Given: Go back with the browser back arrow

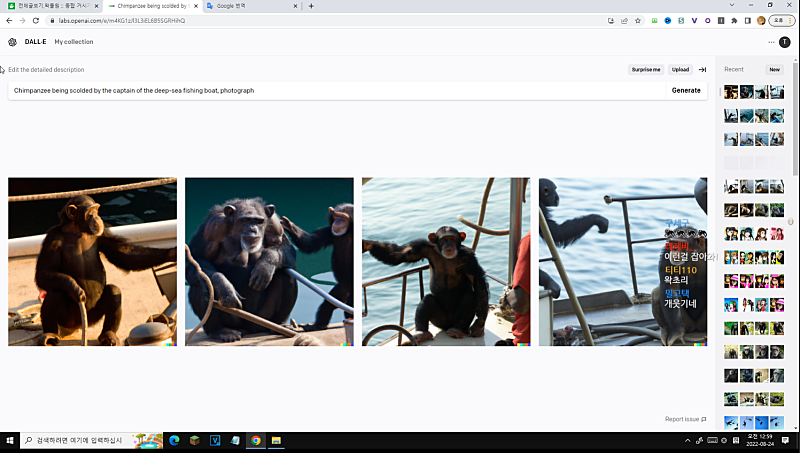Looking at the screenshot, I should pyautogui.click(x=9, y=20).
